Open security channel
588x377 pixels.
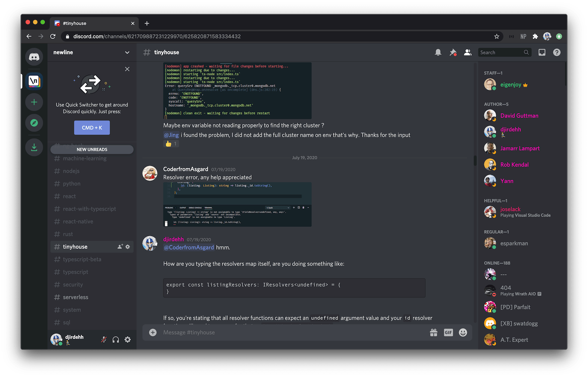coord(92,285)
